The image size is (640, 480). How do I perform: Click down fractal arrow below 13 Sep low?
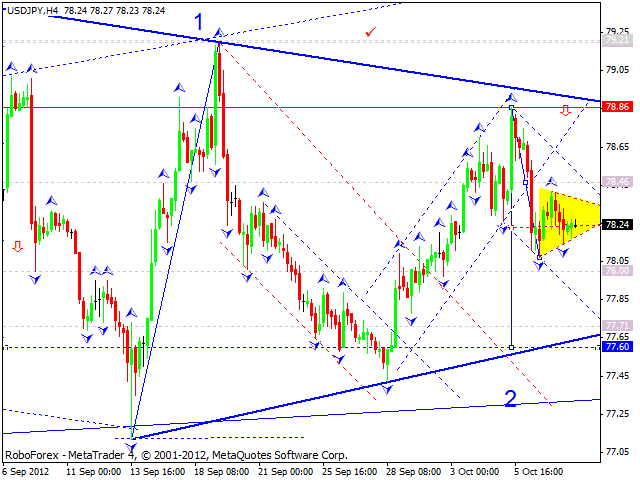131,448
